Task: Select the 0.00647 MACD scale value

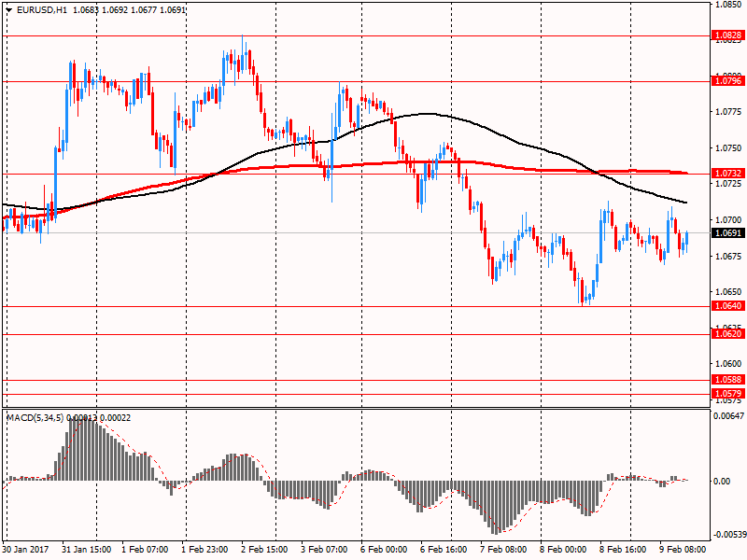Action: 728,415
